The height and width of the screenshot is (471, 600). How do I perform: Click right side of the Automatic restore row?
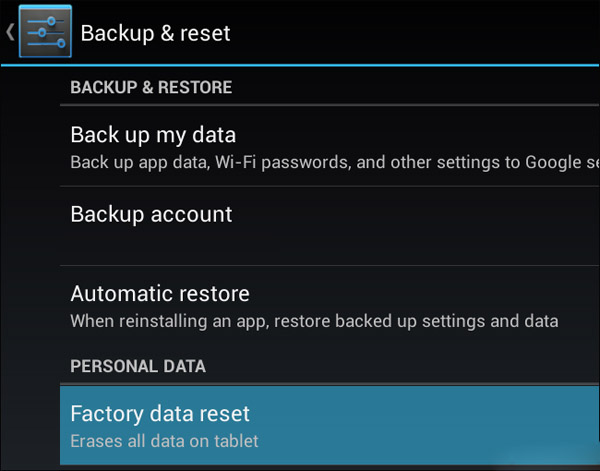[560, 305]
